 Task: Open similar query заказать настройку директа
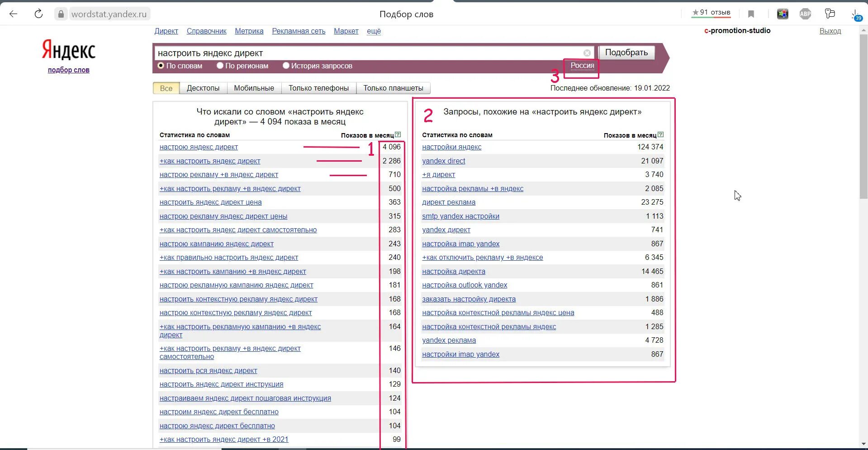click(469, 299)
